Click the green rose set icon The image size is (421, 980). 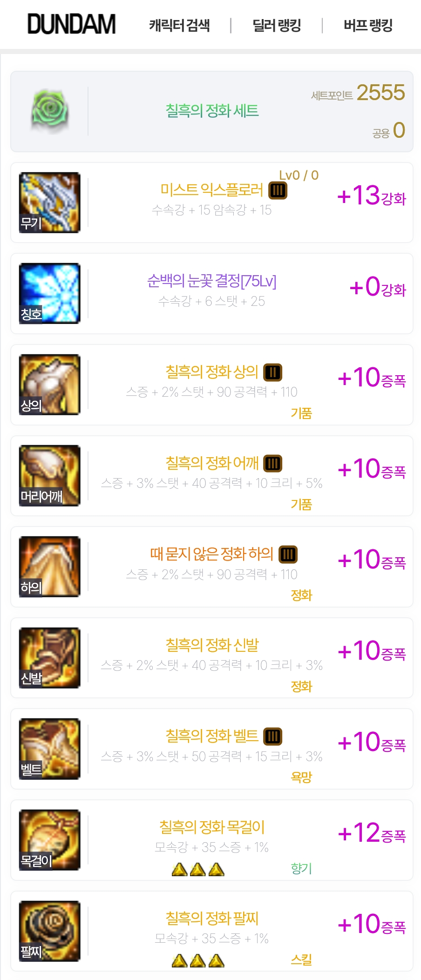(50, 111)
